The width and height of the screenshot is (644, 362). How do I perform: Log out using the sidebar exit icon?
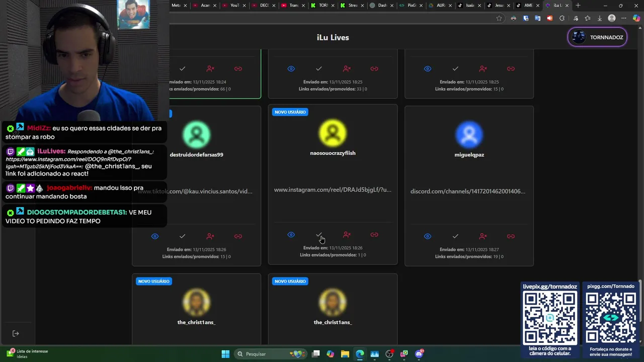[x=16, y=333]
